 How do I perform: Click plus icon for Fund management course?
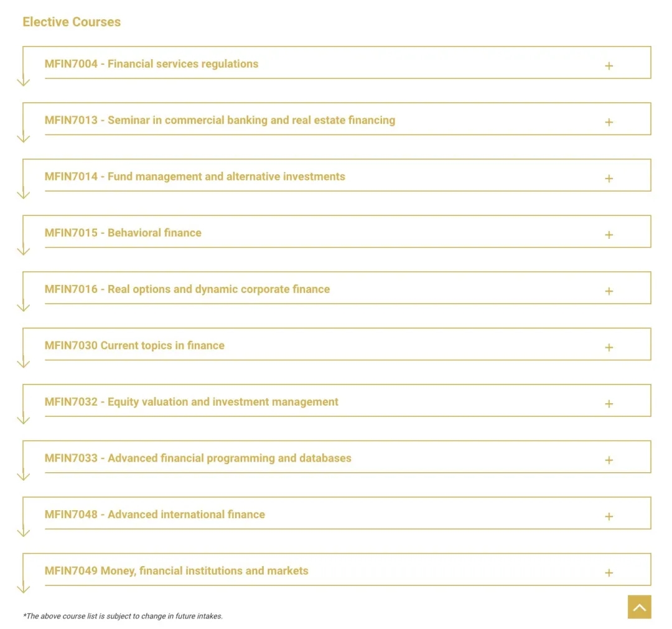(x=609, y=178)
